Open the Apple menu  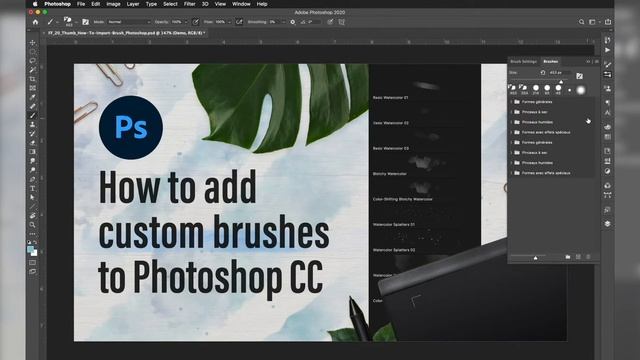(x=35, y=4)
